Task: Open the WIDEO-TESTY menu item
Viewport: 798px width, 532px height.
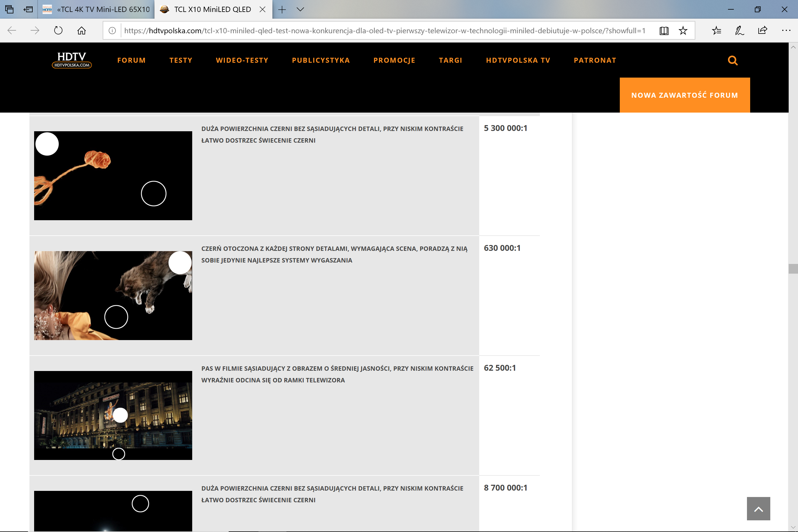Action: tap(242, 60)
